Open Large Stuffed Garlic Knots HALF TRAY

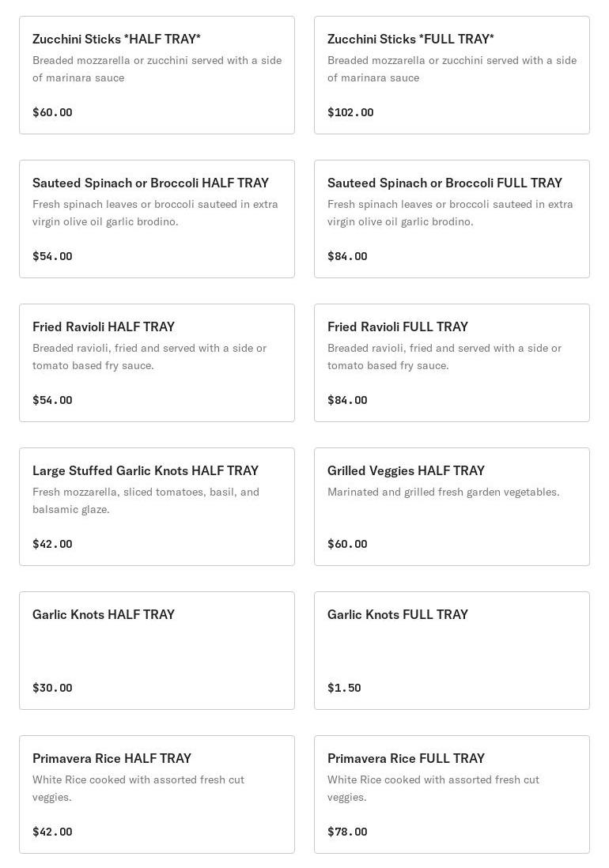(146, 470)
